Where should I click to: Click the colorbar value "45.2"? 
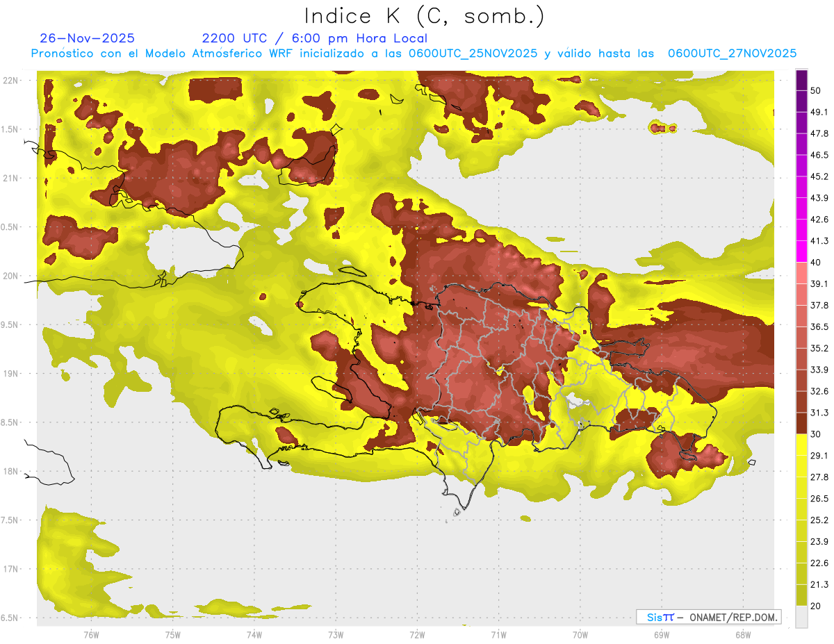[x=820, y=176]
